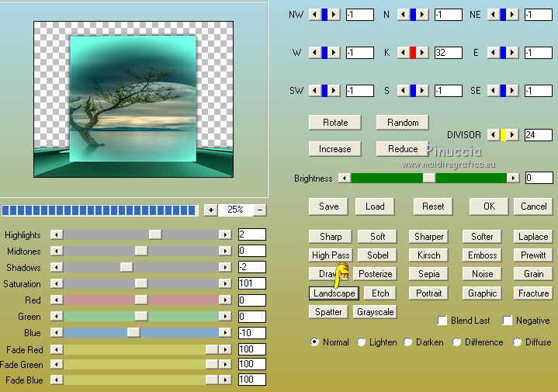Viewport: 558px width, 392px height.
Task: Click the tree image preview thumbnail
Action: 133,99
